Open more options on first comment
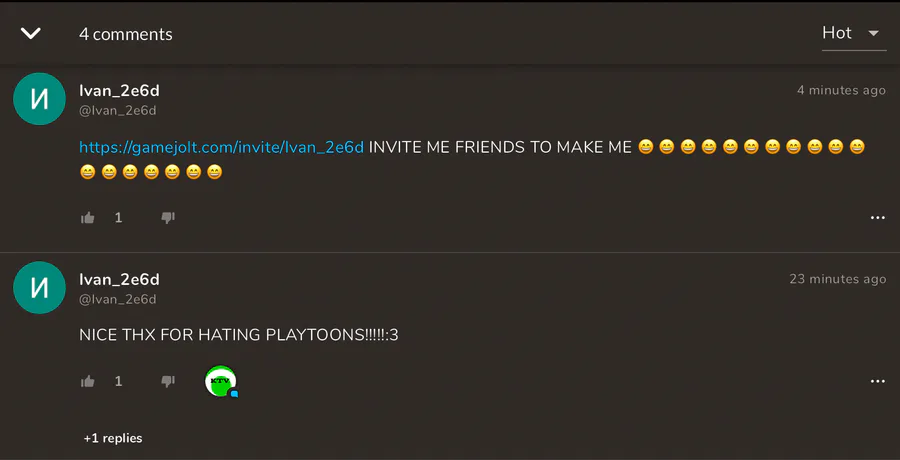The height and width of the screenshot is (460, 900). click(878, 218)
